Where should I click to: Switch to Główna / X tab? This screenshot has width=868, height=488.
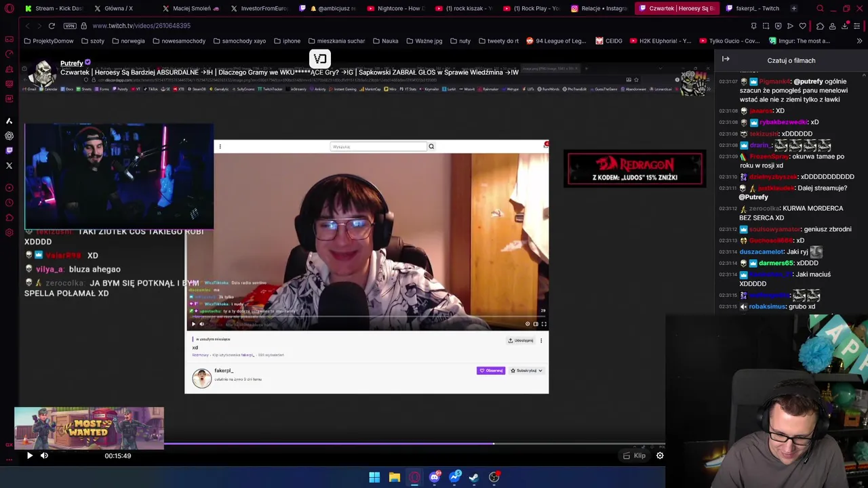tap(122, 8)
